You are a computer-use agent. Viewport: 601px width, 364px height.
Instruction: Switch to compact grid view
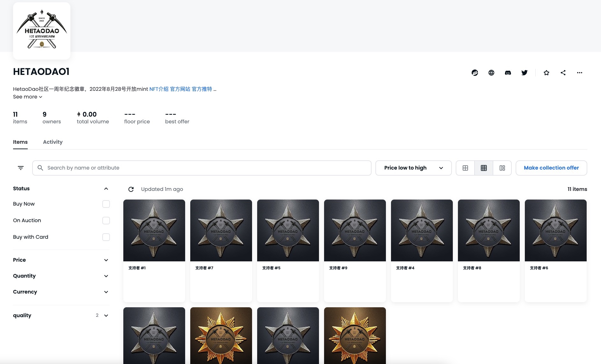pyautogui.click(x=484, y=168)
